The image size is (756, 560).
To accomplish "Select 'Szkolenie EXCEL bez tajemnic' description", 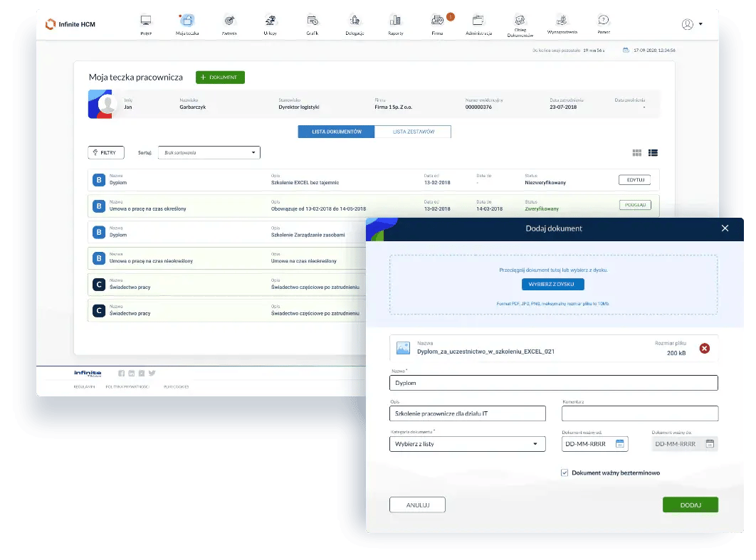I will pos(305,183).
